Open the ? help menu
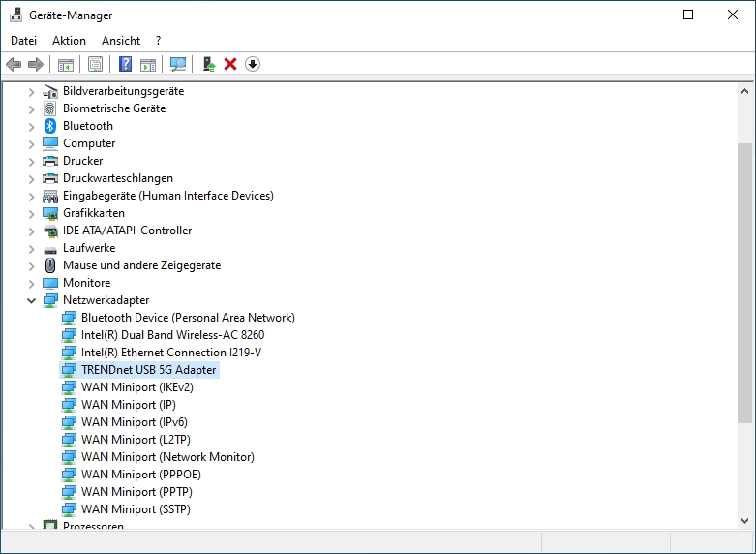756x554 pixels. point(158,41)
